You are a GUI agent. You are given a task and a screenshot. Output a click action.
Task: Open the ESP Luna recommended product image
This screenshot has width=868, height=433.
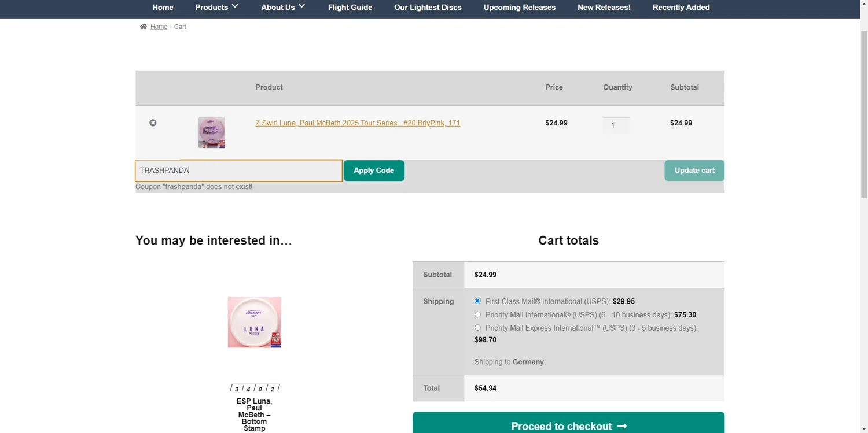coord(255,322)
